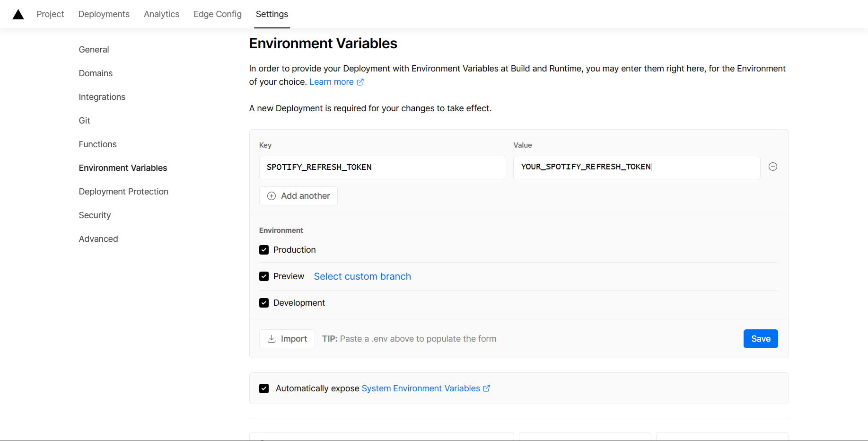This screenshot has height=441, width=868.
Task: Disable the Development environment checkbox
Action: 264,303
